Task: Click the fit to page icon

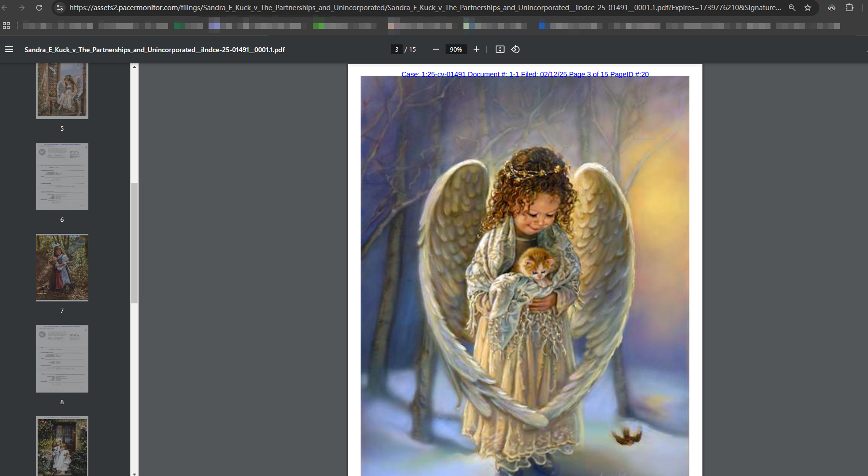Action: (x=500, y=49)
